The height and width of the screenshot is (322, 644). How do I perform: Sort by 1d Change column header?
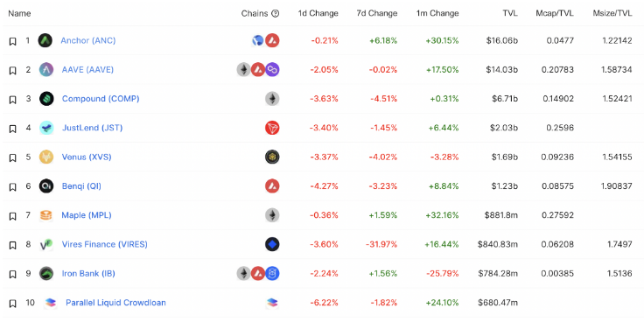point(318,13)
